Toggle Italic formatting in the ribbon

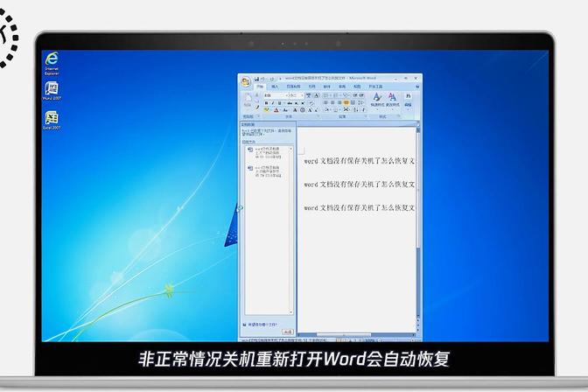[273, 103]
